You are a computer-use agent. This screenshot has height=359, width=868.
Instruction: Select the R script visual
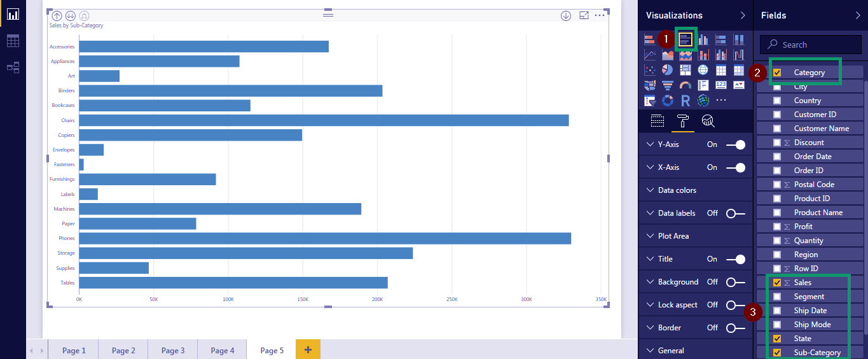tap(685, 101)
